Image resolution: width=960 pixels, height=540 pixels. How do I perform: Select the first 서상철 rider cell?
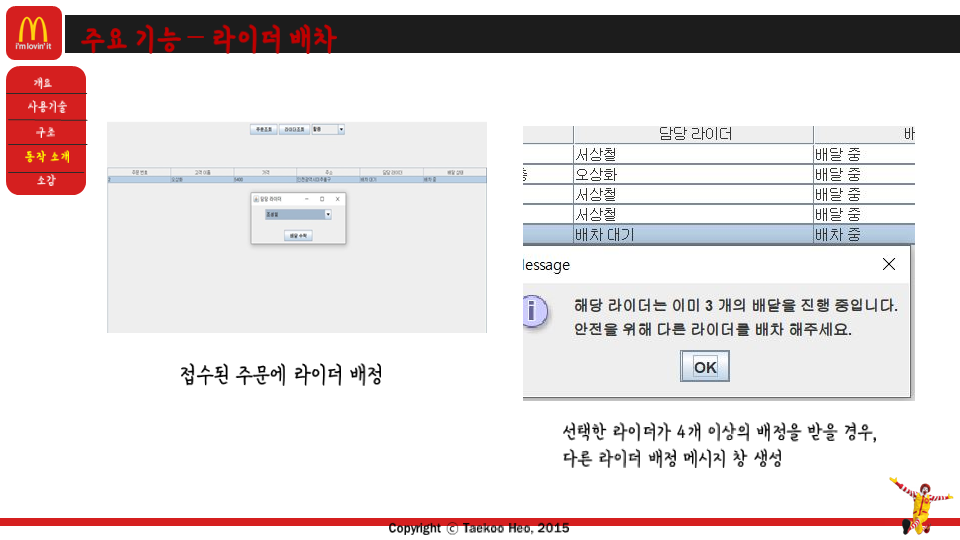pyautogui.click(x=694, y=154)
